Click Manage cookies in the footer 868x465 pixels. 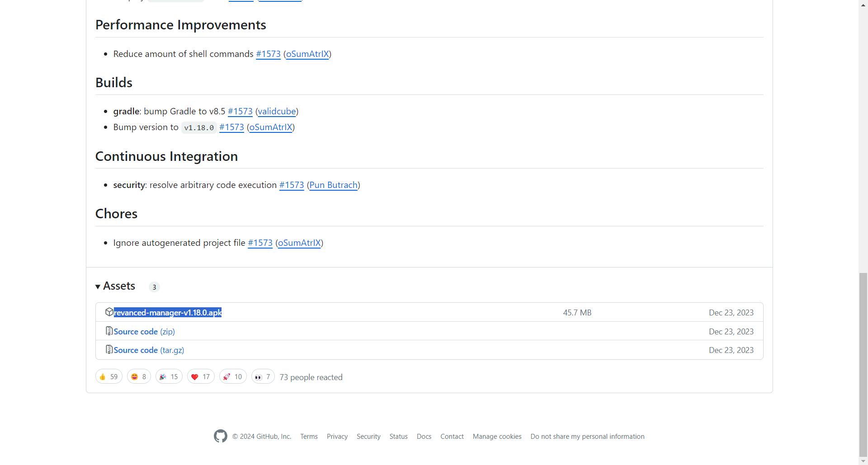click(x=497, y=437)
